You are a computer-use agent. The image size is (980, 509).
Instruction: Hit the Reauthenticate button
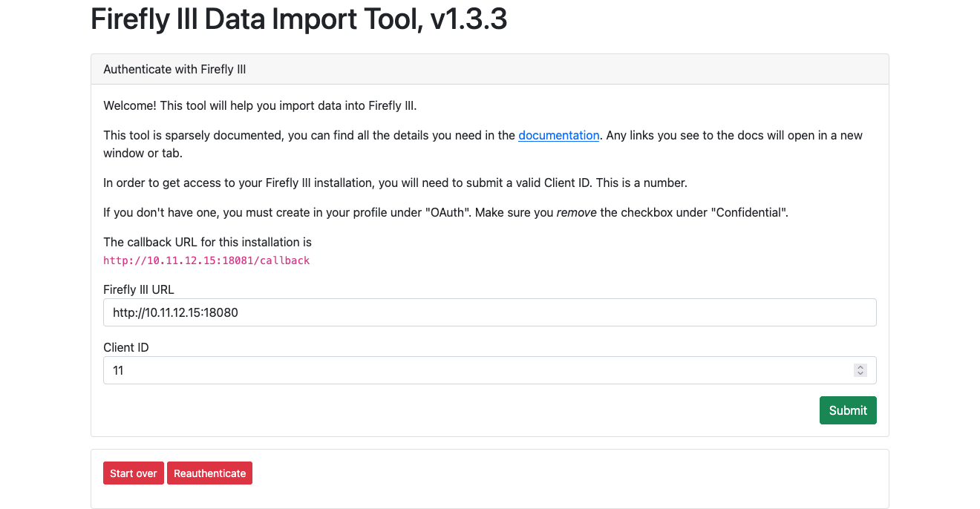[209, 473]
